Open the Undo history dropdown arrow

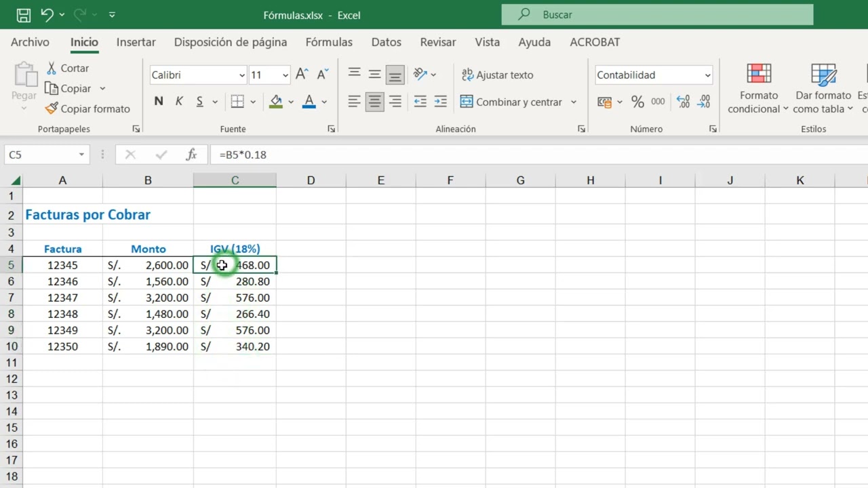(62, 15)
